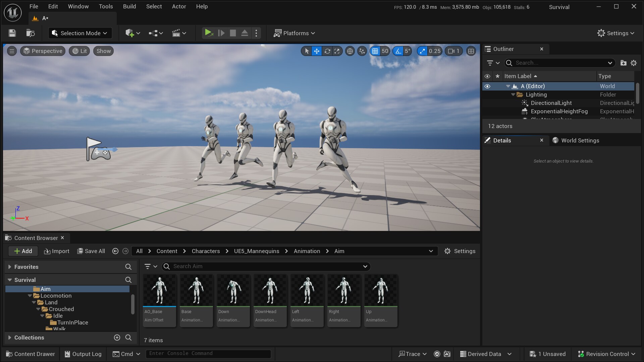Viewport: 644px width, 362px height.
Task: Switch to the World Settings tab
Action: pyautogui.click(x=580, y=140)
